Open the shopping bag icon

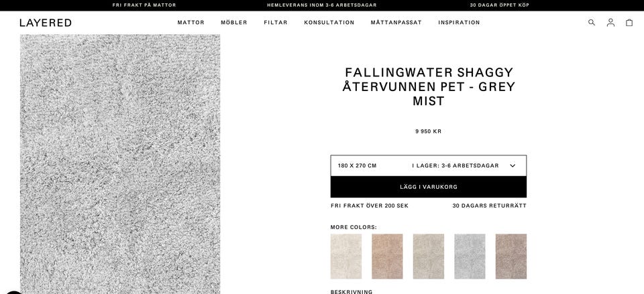coord(629,23)
